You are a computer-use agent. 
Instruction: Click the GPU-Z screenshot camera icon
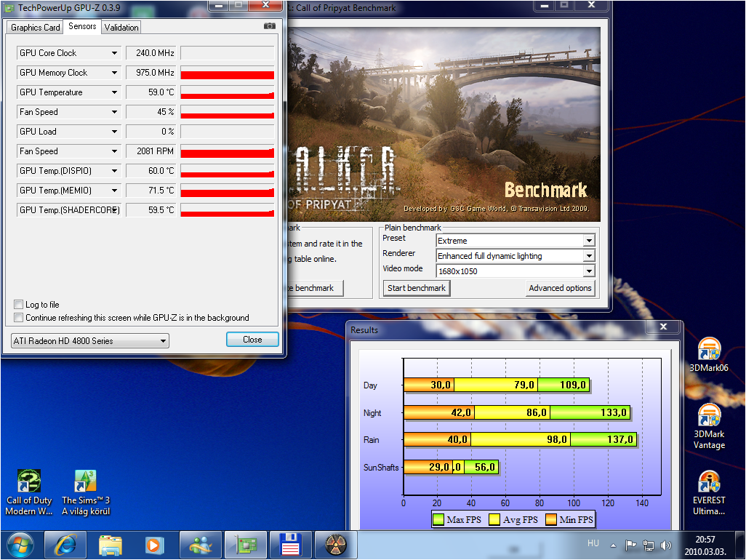(269, 26)
